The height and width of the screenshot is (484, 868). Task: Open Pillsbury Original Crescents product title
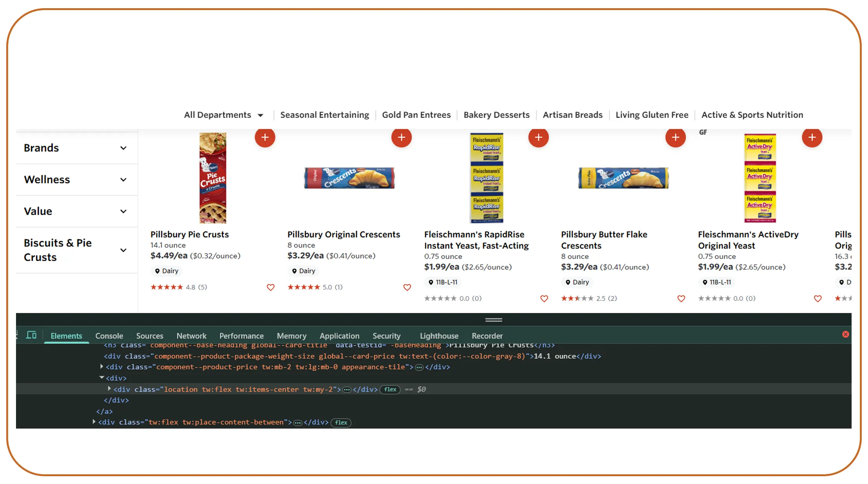[344, 235]
